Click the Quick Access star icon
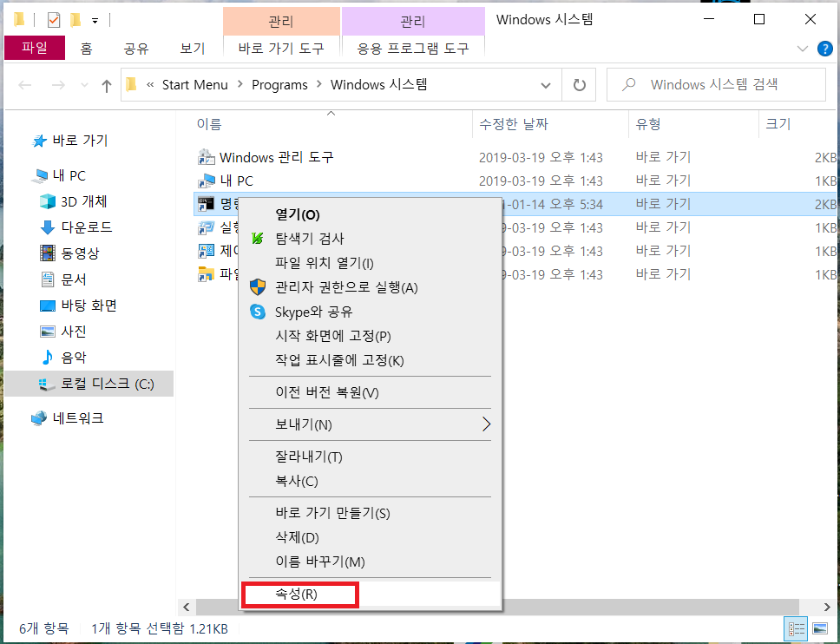 40,141
